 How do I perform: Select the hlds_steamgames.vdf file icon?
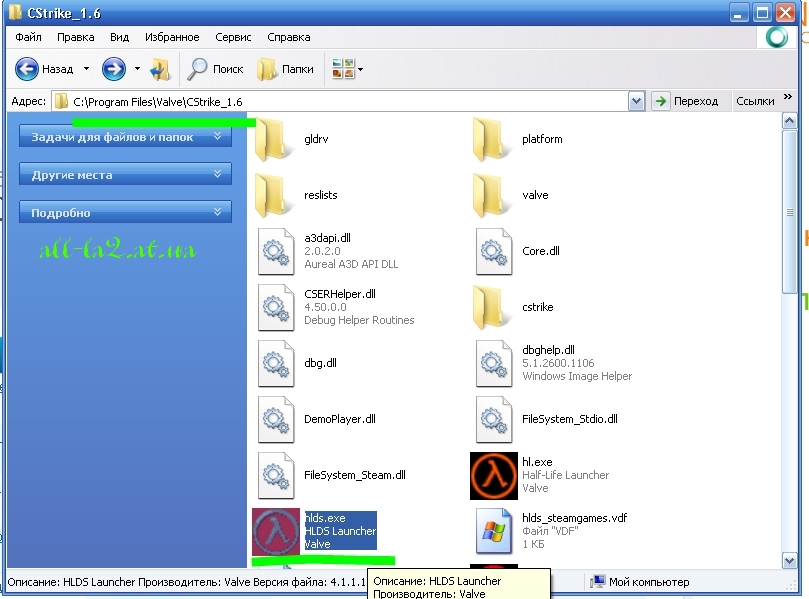(494, 531)
